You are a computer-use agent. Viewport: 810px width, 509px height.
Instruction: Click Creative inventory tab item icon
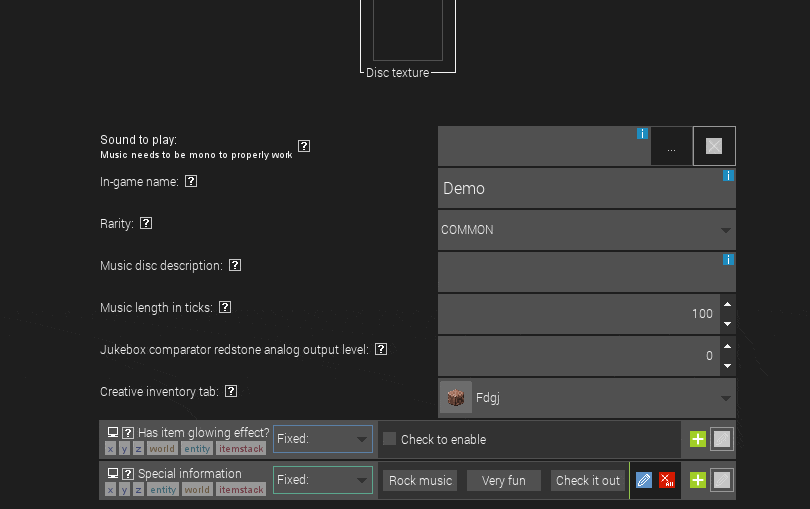pyautogui.click(x=456, y=397)
